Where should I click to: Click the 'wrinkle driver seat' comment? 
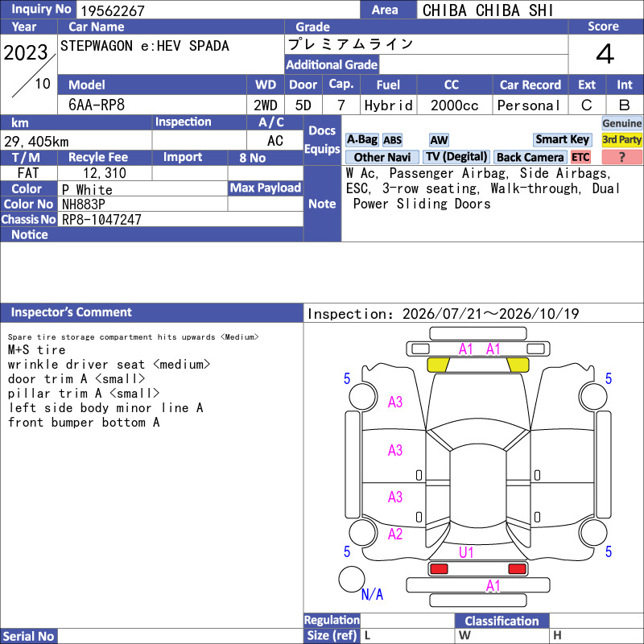(x=109, y=365)
